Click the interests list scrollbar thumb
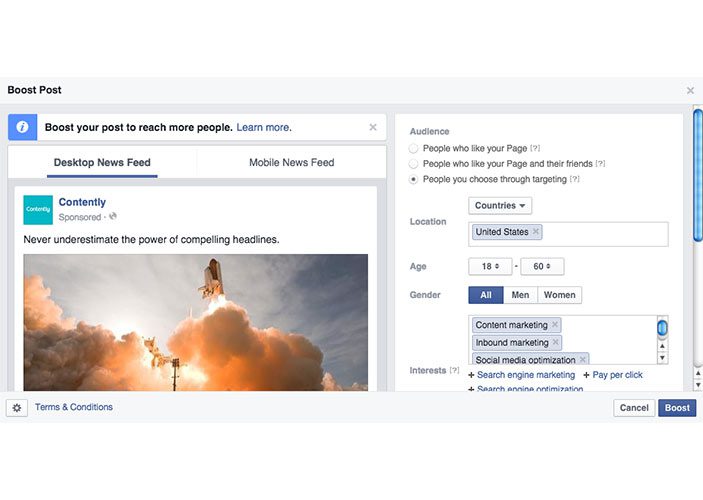This screenshot has width=703, height=500. click(662, 328)
